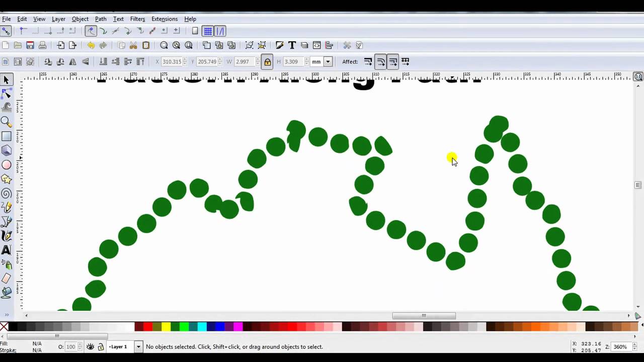
Task: Open Text and Font dialog icon
Action: click(x=292, y=45)
